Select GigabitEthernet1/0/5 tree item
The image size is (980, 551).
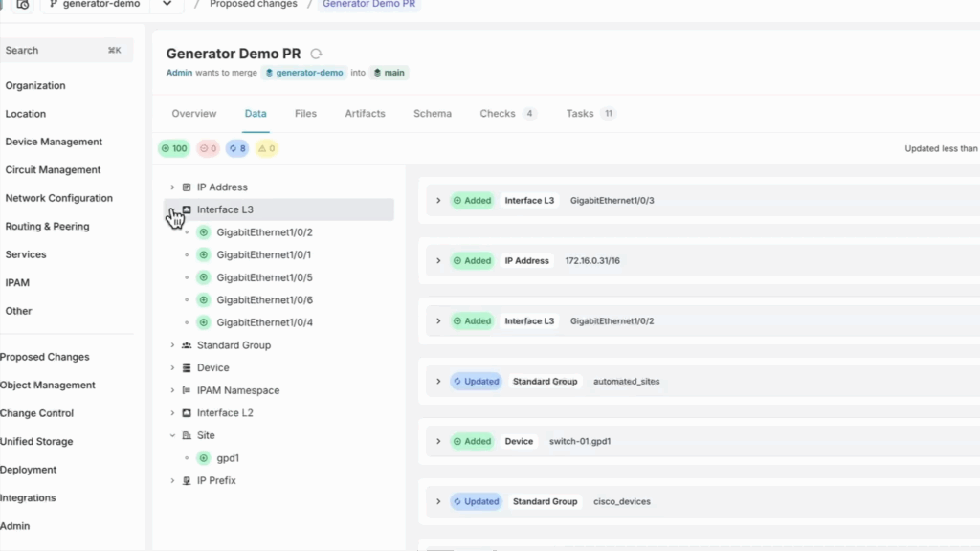tap(264, 277)
